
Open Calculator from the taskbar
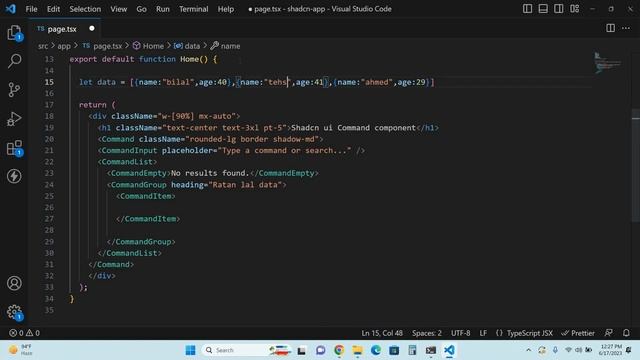412,350
